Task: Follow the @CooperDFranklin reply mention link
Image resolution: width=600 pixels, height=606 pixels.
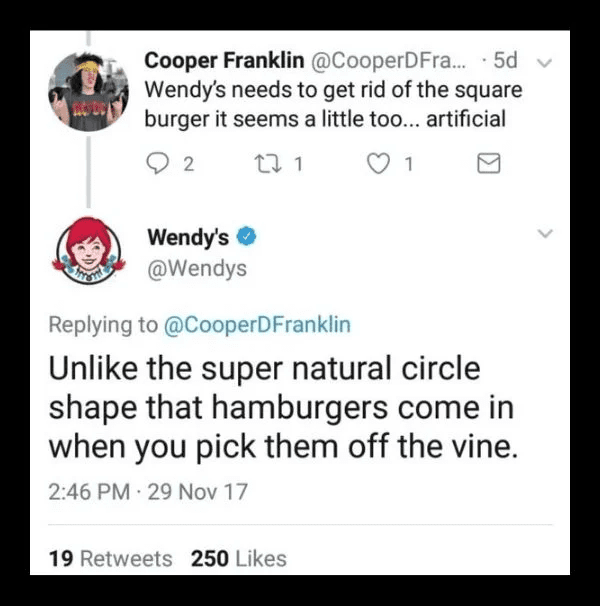Action: click(257, 325)
